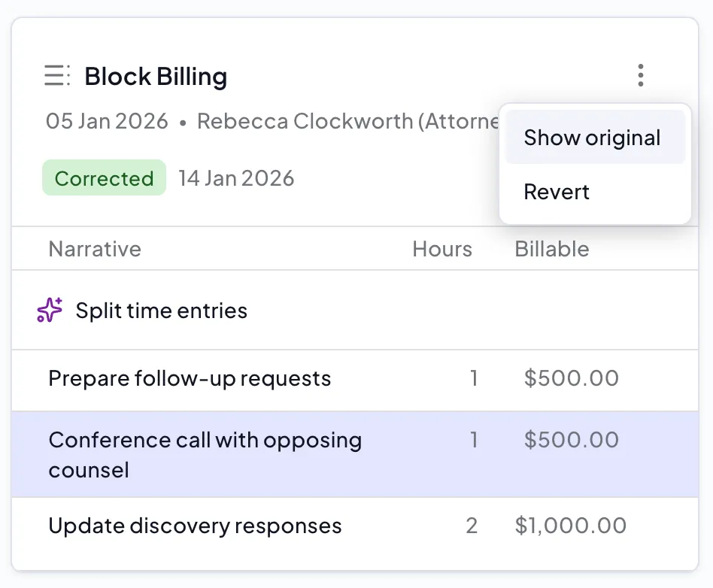Click the purple sparkle AI icon
Viewport: 713px width, 588px height.
click(50, 311)
